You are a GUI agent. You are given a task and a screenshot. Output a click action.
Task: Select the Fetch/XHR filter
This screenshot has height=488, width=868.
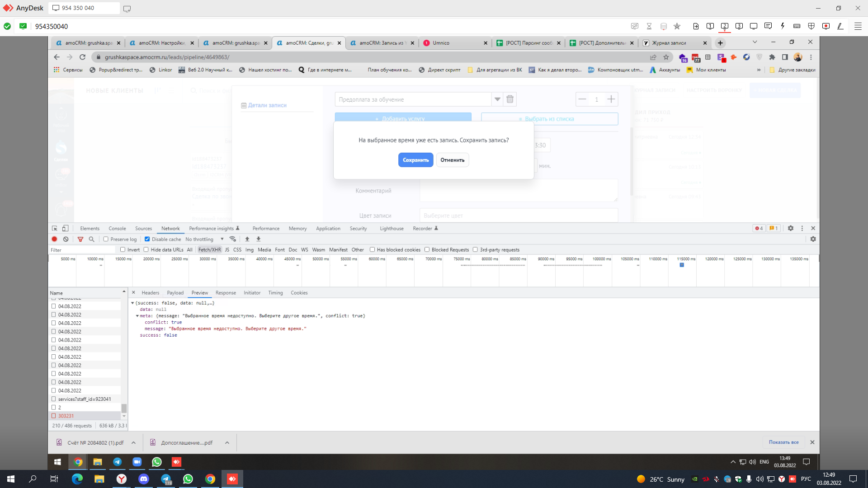pos(209,249)
